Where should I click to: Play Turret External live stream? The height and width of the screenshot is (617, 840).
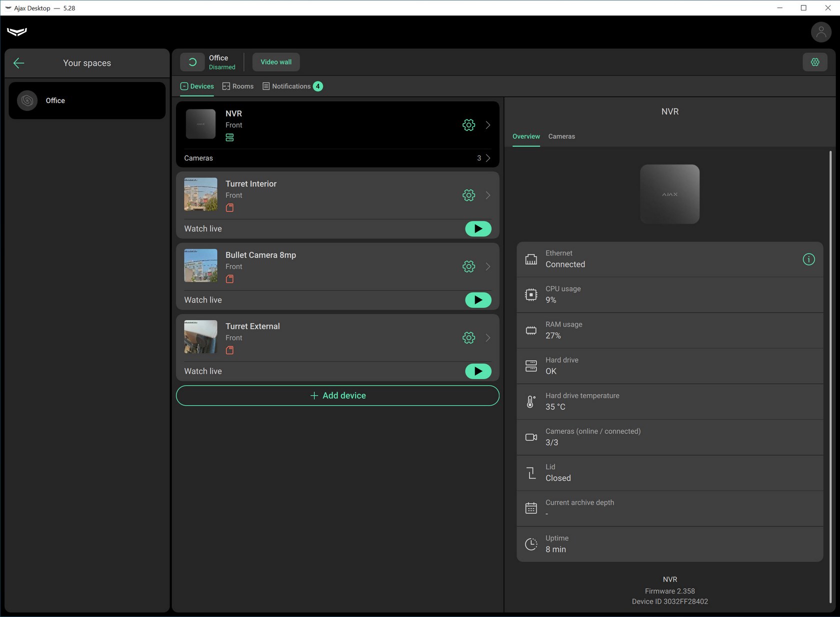point(478,371)
